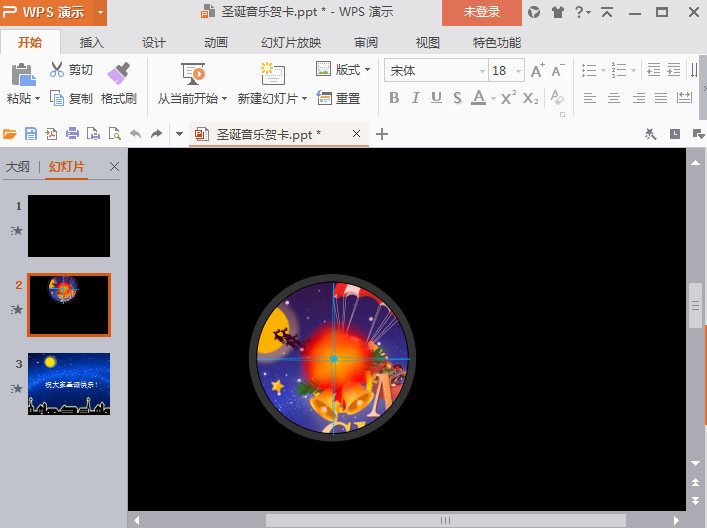Click the Reset (重置) slide icon
Screen dimensions: 707x528
[324, 98]
